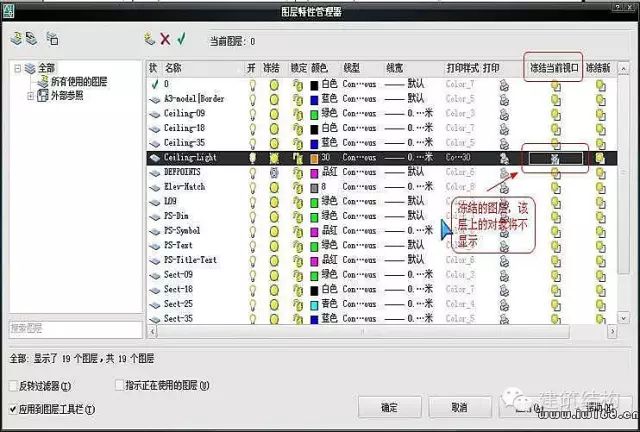Focus the 搜索图层 search field

point(76,329)
